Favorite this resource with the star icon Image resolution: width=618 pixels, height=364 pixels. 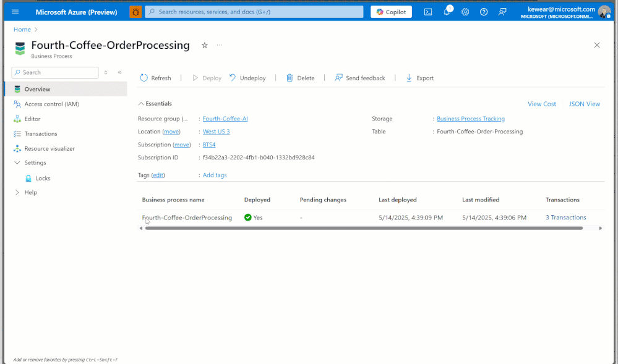(x=205, y=45)
